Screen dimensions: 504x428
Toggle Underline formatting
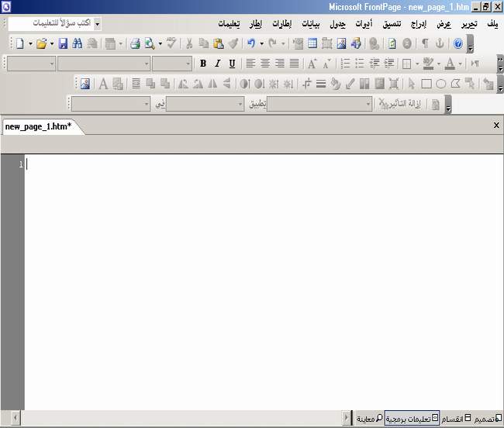pos(232,64)
